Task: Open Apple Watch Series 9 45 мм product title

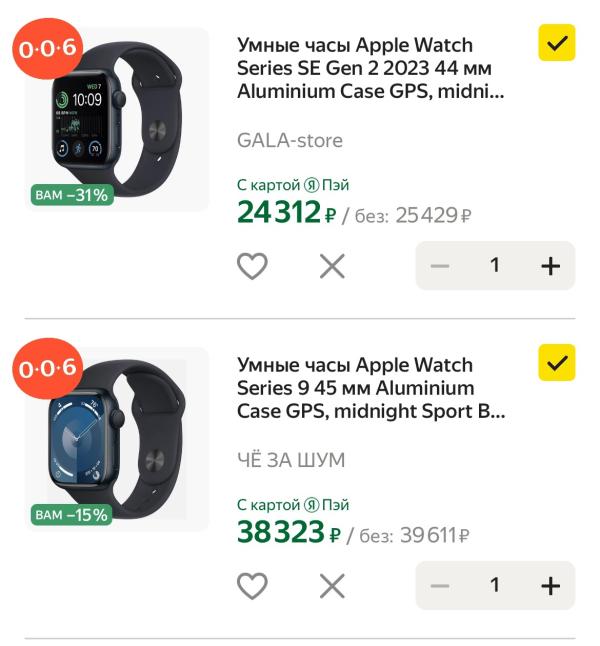Action: click(x=371, y=388)
